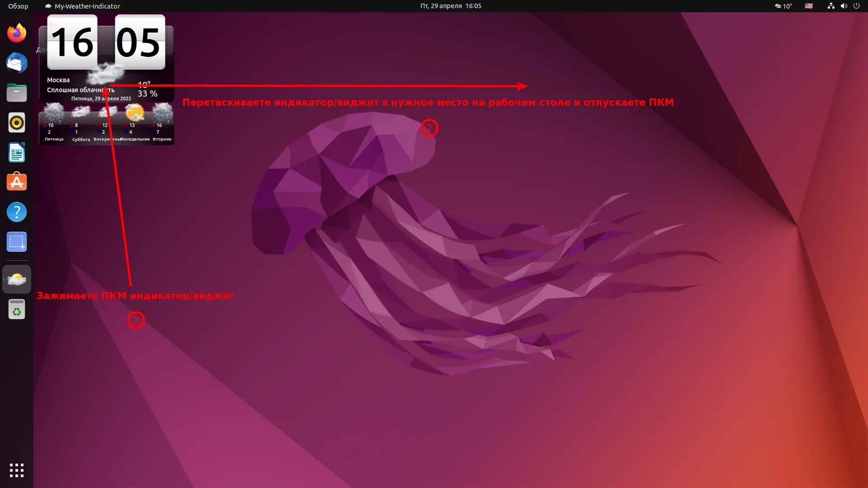The height and width of the screenshot is (488, 868).
Task: Start Rhythmbox music player
Action: [17, 122]
